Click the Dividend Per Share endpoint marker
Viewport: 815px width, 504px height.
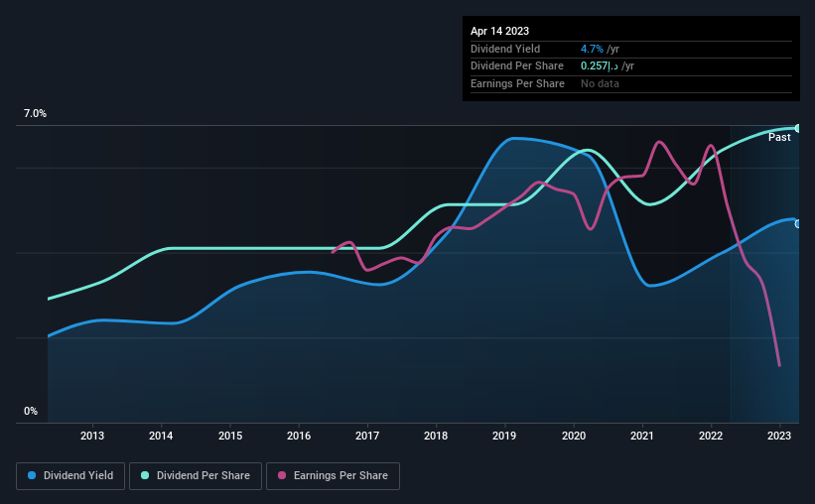[798, 128]
